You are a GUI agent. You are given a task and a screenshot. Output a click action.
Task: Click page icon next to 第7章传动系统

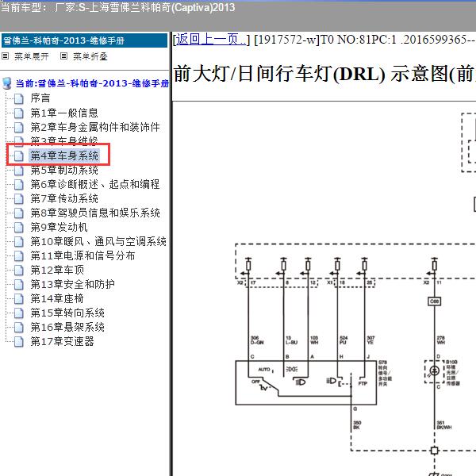click(x=19, y=199)
